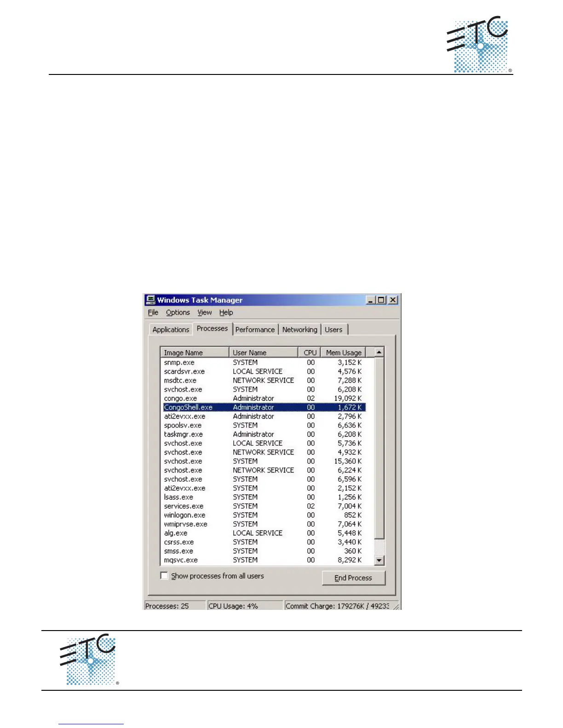The width and height of the screenshot is (563, 728).
Task: Select the smss.exe process row
Action: [263, 551]
